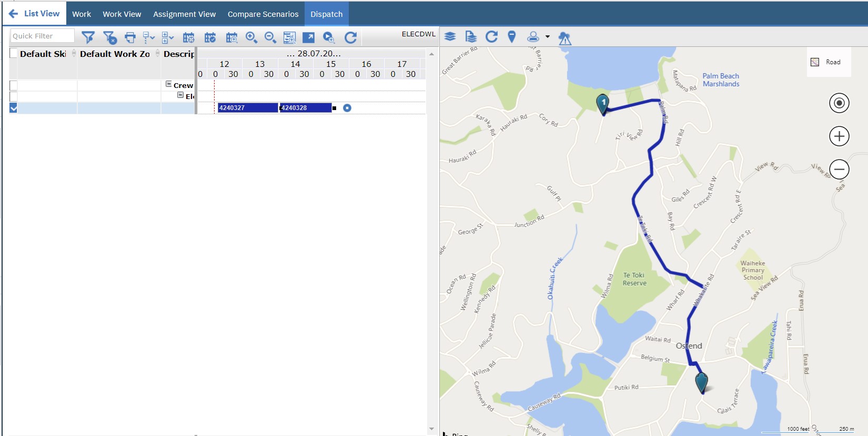
Task: Click the Ostend map label
Action: [689, 346]
